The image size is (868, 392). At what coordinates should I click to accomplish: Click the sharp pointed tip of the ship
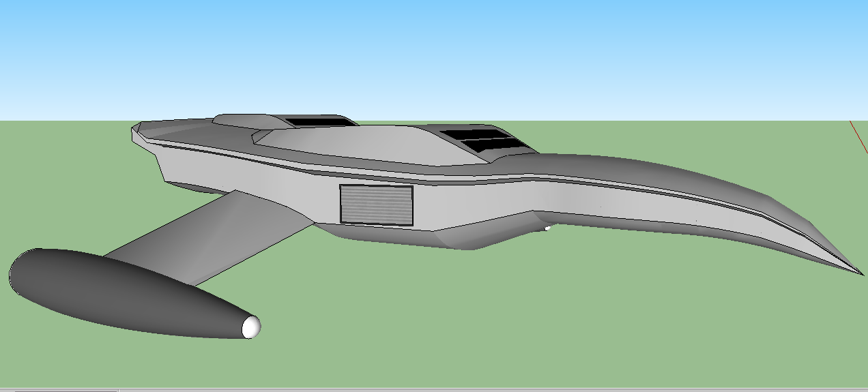pos(861,274)
